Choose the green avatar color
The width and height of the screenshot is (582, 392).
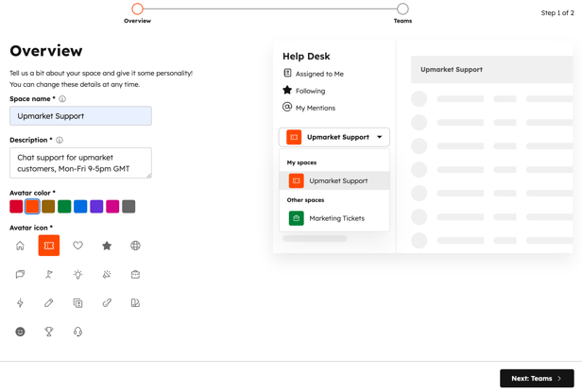click(64, 207)
